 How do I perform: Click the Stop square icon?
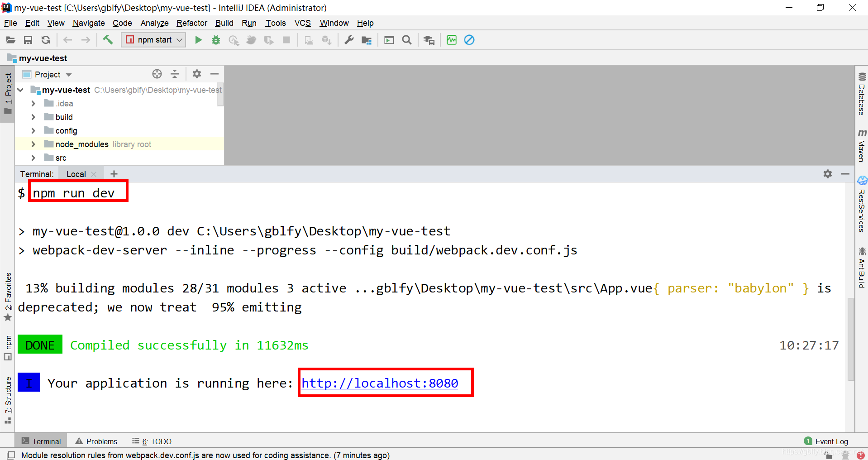click(x=286, y=40)
